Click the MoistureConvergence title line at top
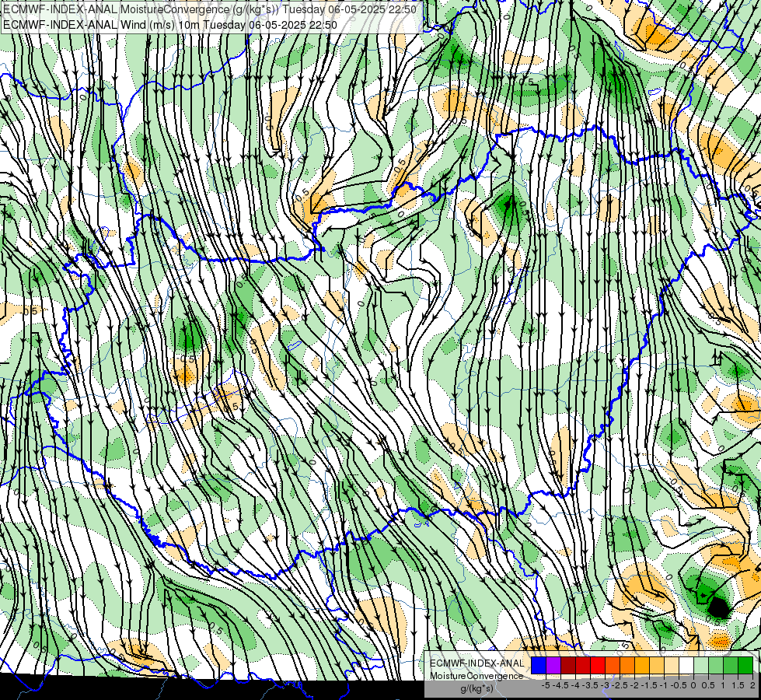This screenshot has height=700, width=761. pos(210,9)
